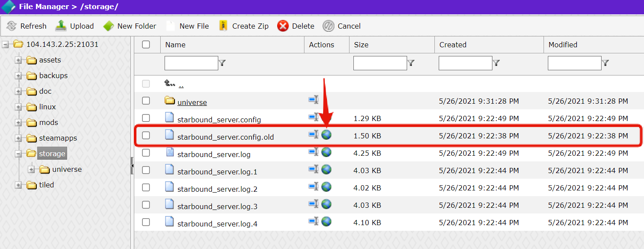Rename icon for starbound_server.log.4 row
The width and height of the screenshot is (644, 249).
click(313, 221)
